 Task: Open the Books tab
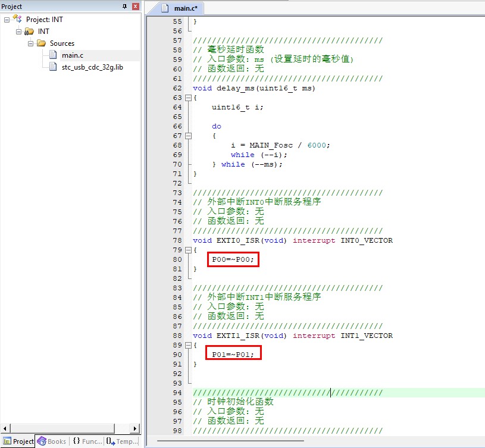point(52,441)
